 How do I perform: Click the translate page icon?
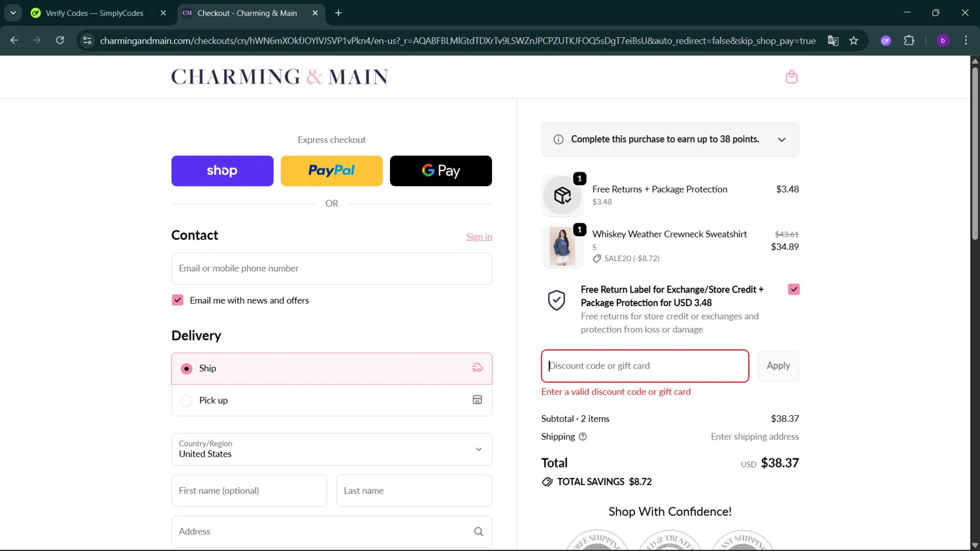pyautogui.click(x=833, y=40)
